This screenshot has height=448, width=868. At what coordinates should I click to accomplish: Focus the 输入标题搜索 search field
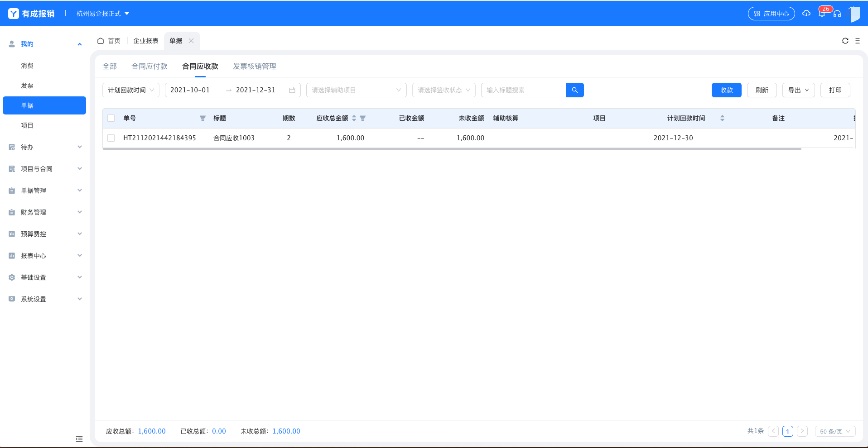click(x=524, y=90)
